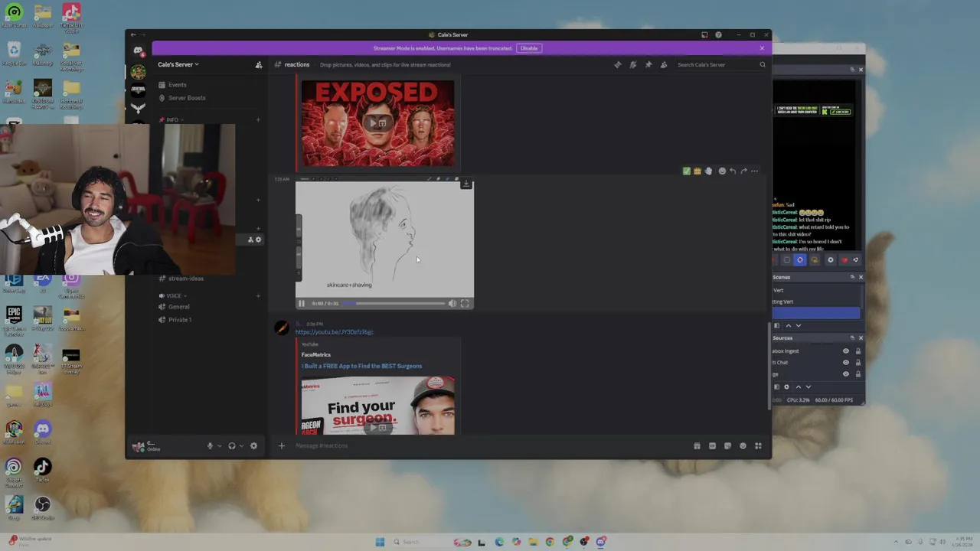Lock the 'abox Ingest' source in OBS
Viewport: 980px width, 551px height.
click(x=857, y=351)
